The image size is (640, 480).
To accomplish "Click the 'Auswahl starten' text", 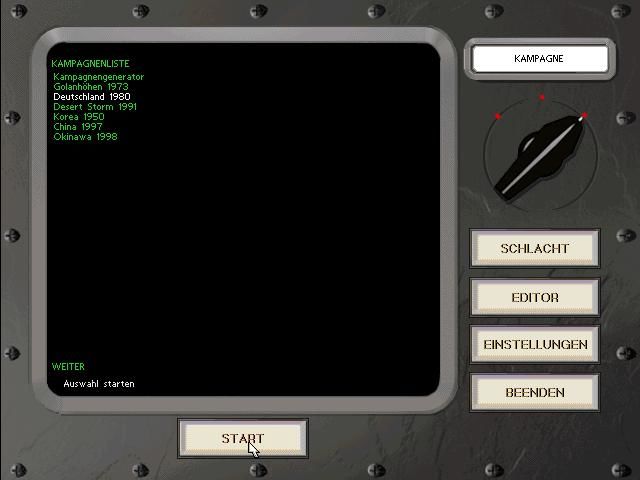I will (99, 384).
